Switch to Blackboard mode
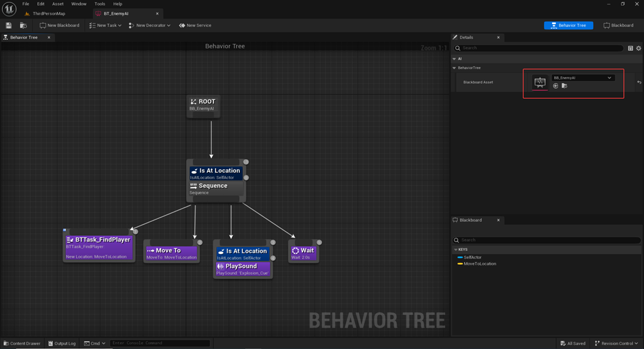The image size is (644, 349). coord(618,25)
